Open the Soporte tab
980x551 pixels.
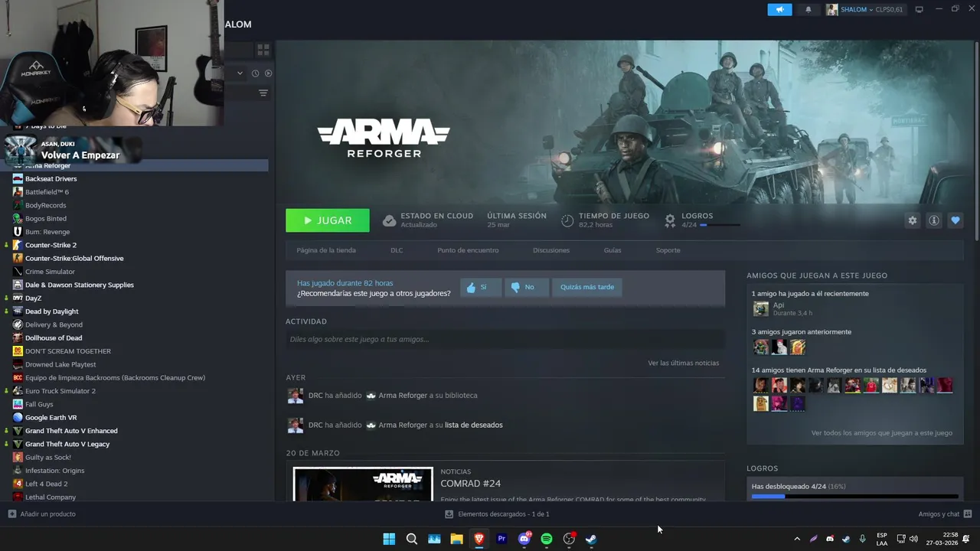pyautogui.click(x=668, y=250)
